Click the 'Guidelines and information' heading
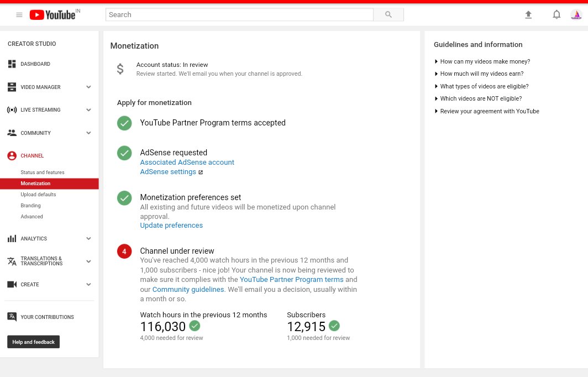 [478, 45]
